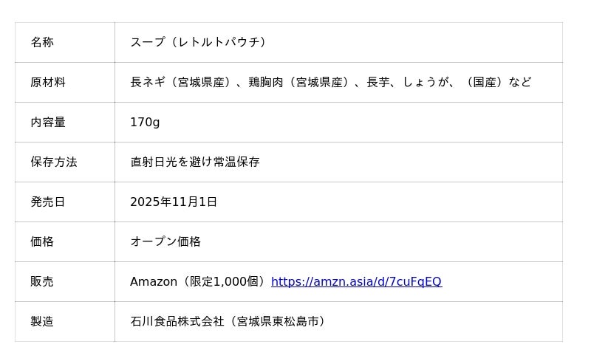Click the 製造 label cell
Viewport: 591px width, 364px height.
coord(42,321)
